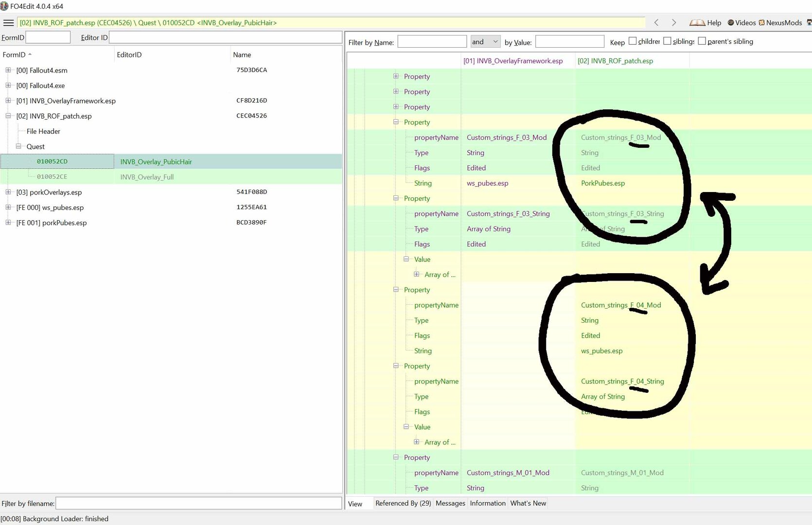
Task: Collapse Property containing Custom_strings_F_04_Mod
Action: coord(396,290)
